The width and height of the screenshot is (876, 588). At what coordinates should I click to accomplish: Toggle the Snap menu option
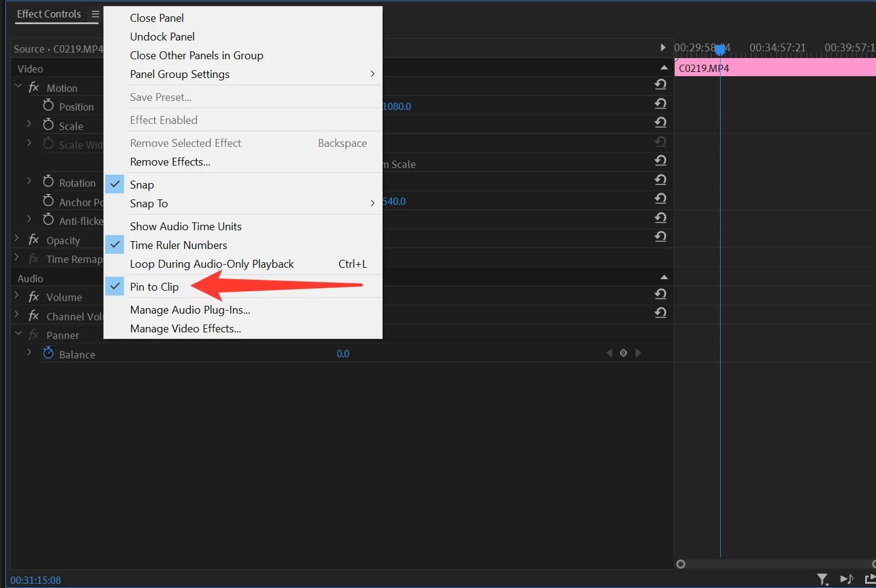point(243,185)
